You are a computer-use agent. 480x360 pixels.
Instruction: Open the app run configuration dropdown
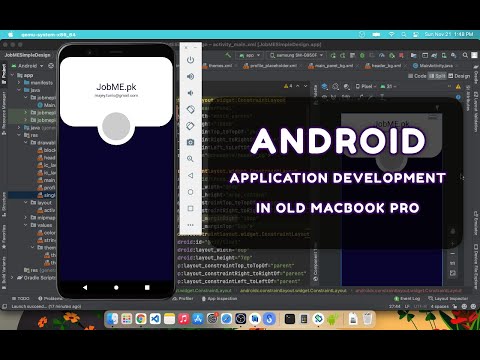[250, 55]
